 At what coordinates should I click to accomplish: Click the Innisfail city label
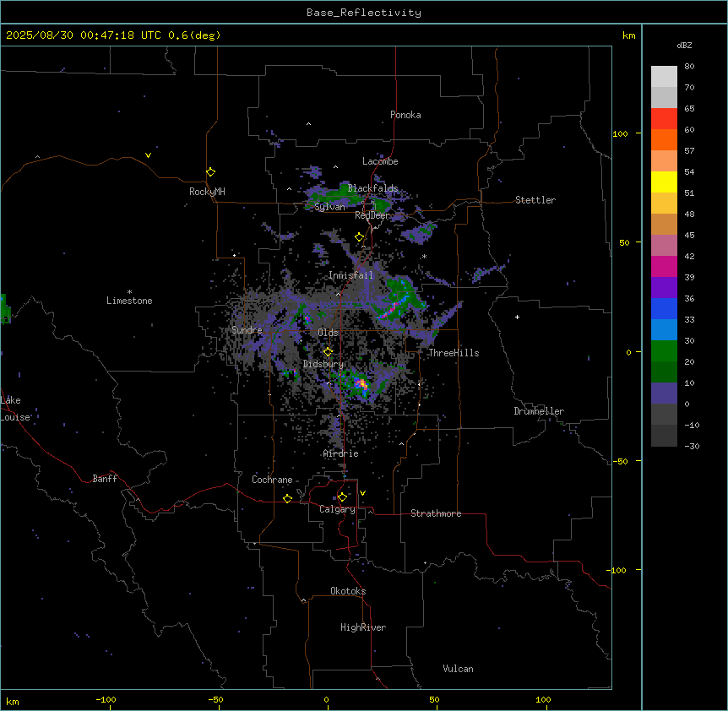[x=350, y=275]
